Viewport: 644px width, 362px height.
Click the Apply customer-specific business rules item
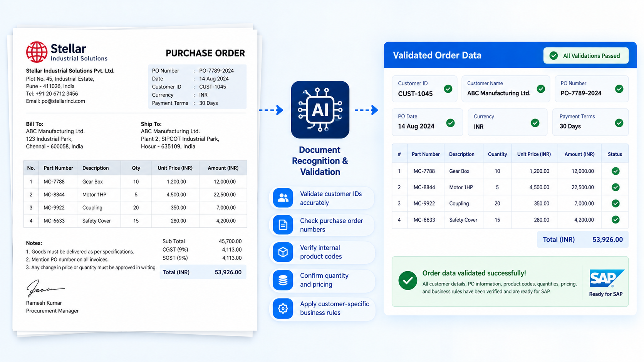click(322, 308)
